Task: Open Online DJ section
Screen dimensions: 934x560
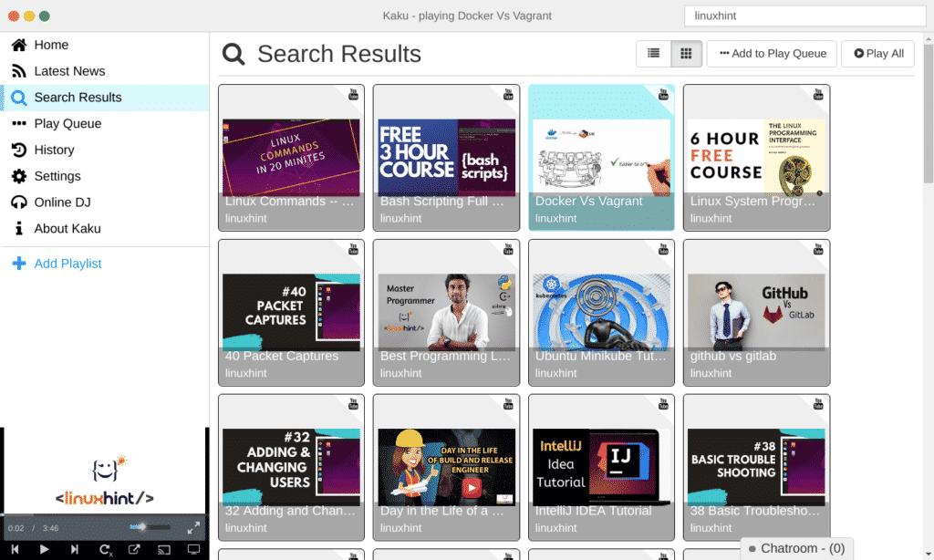Action: click(x=104, y=202)
